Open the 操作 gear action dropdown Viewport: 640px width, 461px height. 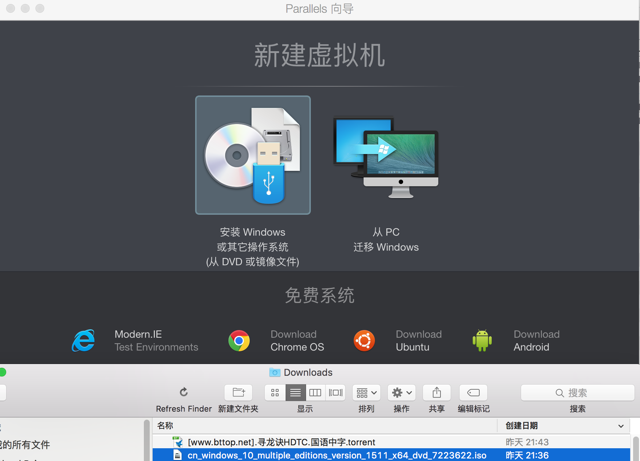point(402,392)
